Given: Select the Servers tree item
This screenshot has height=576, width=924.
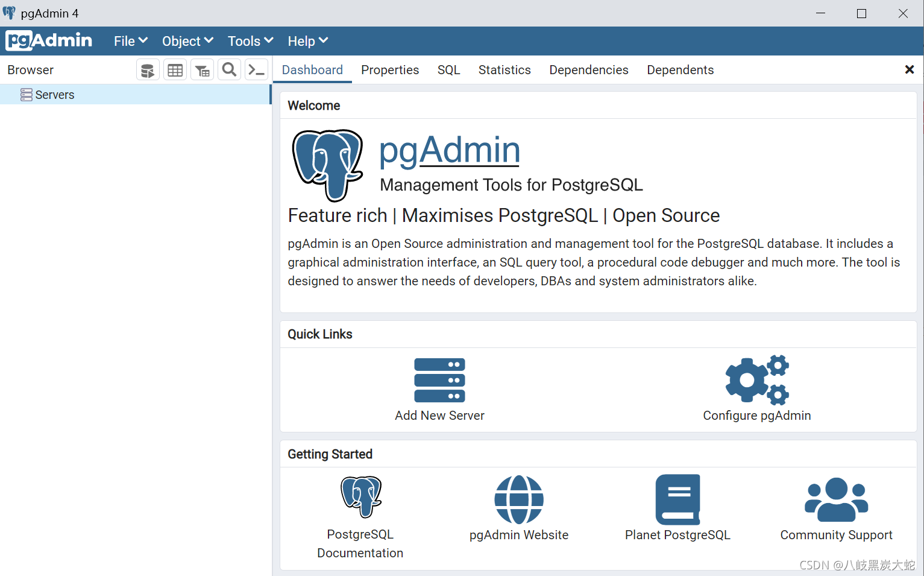Looking at the screenshot, I should pos(136,95).
